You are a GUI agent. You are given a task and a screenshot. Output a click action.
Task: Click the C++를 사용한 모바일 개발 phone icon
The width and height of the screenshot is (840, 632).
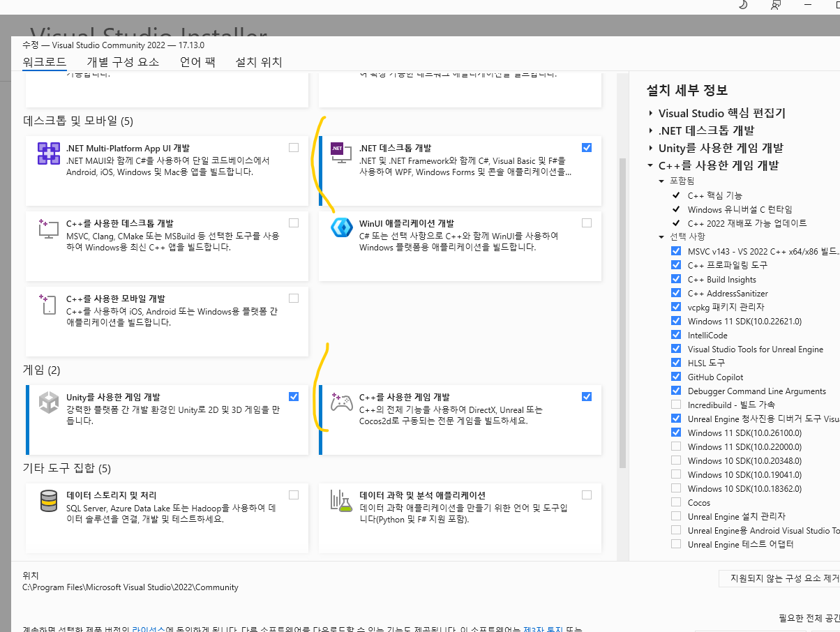[x=49, y=304]
